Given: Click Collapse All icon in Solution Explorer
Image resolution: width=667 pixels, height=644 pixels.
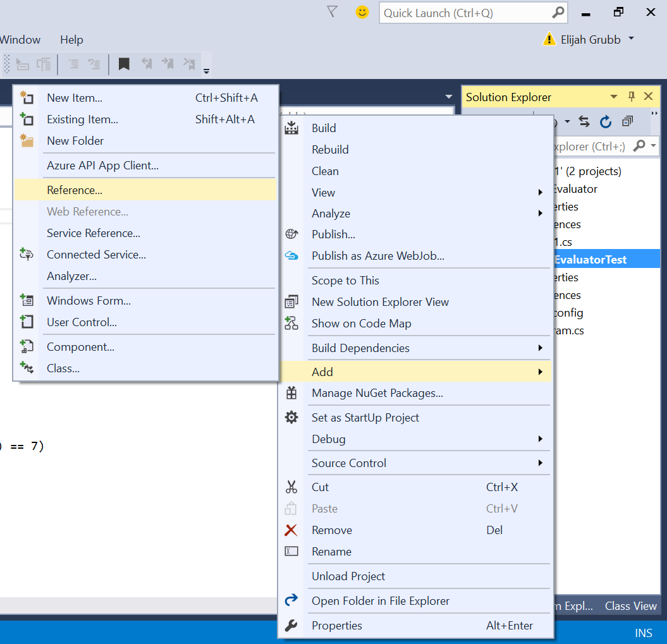Looking at the screenshot, I should (627, 121).
